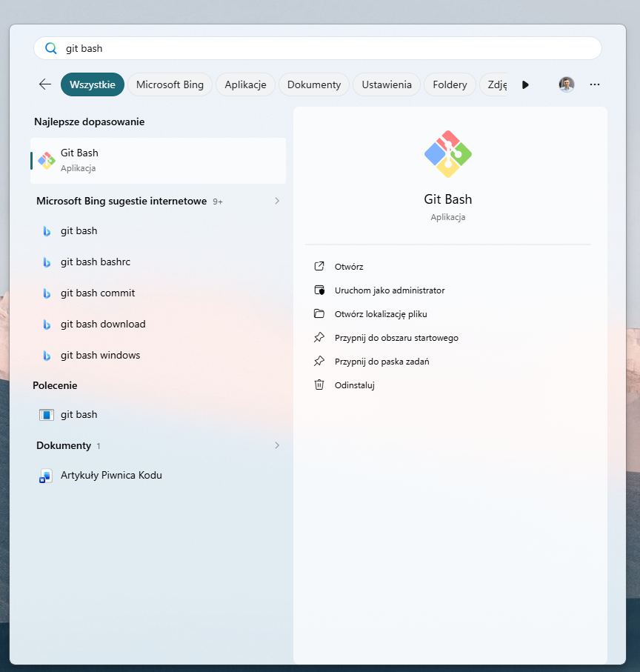Click the run command icon under Polecenie

click(x=46, y=415)
